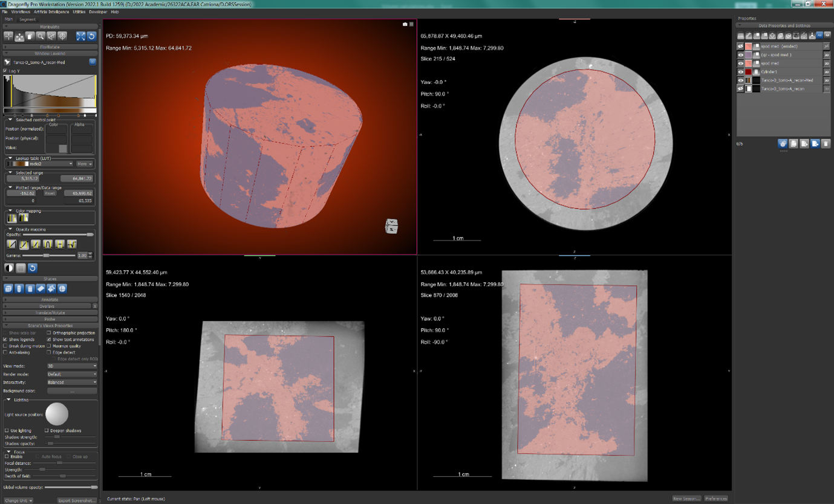Expand the Translate/Rotate section

pyautogui.click(x=50, y=312)
